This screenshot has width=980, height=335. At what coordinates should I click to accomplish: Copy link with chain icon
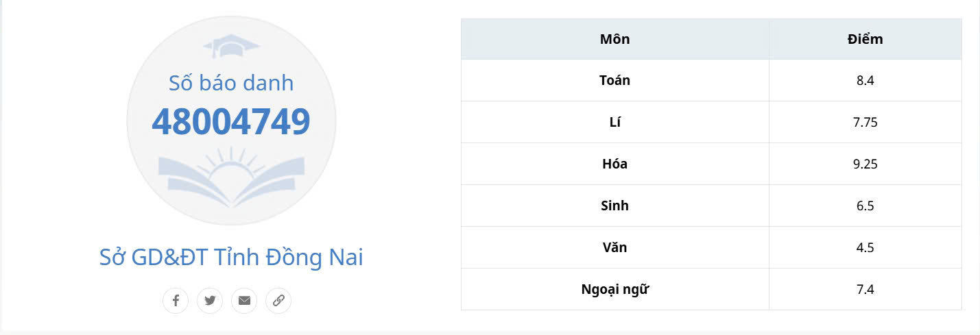pos(278,300)
